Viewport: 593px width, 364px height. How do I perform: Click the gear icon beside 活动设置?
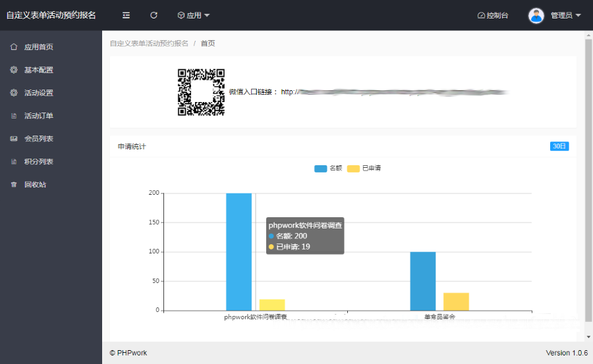click(14, 93)
